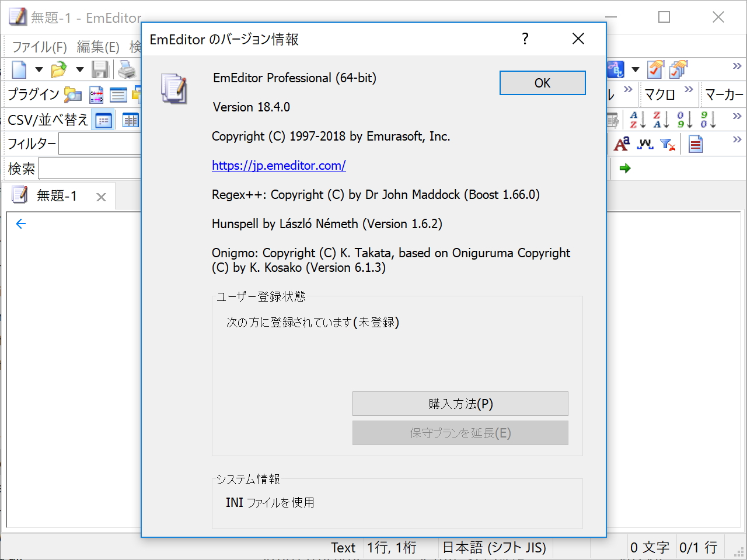Open the ファイル(F) menu
Image resolution: width=747 pixels, height=560 pixels.
pos(39,47)
